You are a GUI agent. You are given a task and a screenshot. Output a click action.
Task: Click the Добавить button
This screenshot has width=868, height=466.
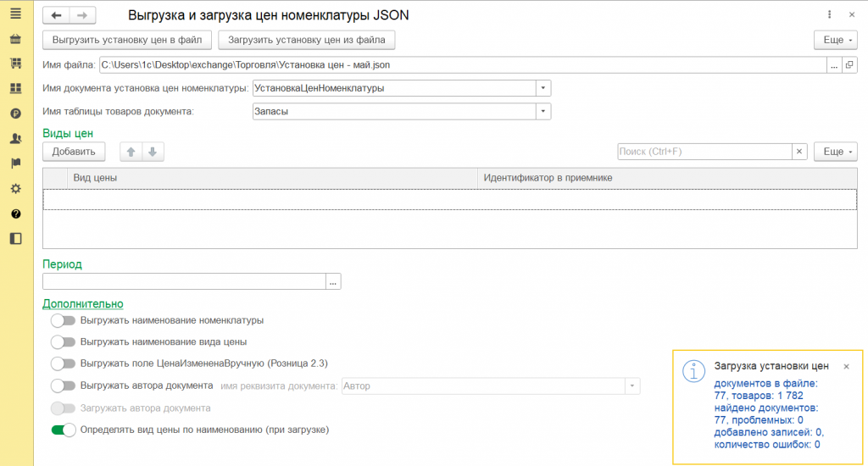74,152
